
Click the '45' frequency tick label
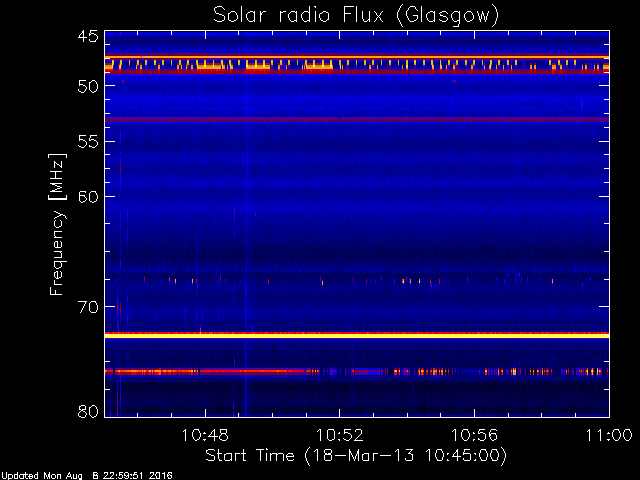(x=88, y=37)
